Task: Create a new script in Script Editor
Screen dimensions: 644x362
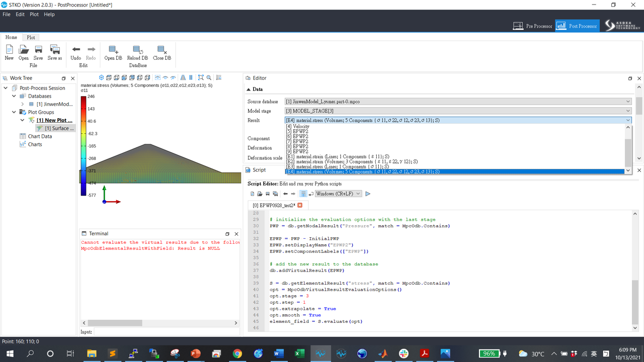Action: tap(253, 194)
